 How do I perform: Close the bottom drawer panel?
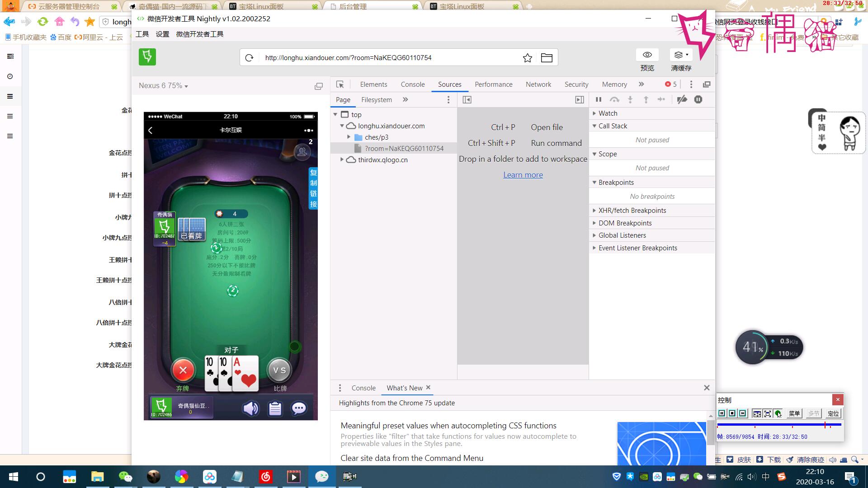click(x=707, y=388)
